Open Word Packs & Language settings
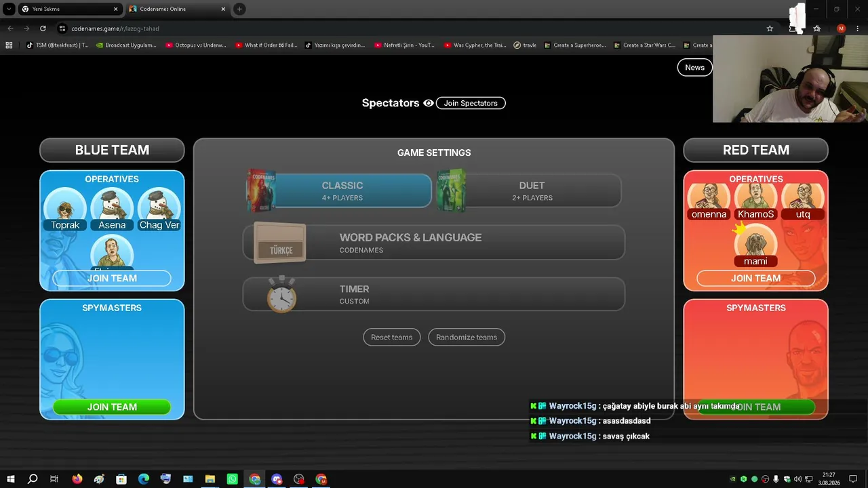This screenshot has width=868, height=488. [x=434, y=243]
